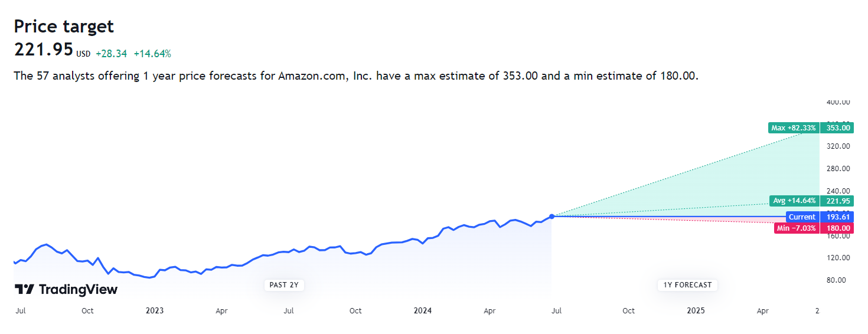Click the Avg +14.64% green tag
This screenshot has height=334, width=868.
pos(794,201)
